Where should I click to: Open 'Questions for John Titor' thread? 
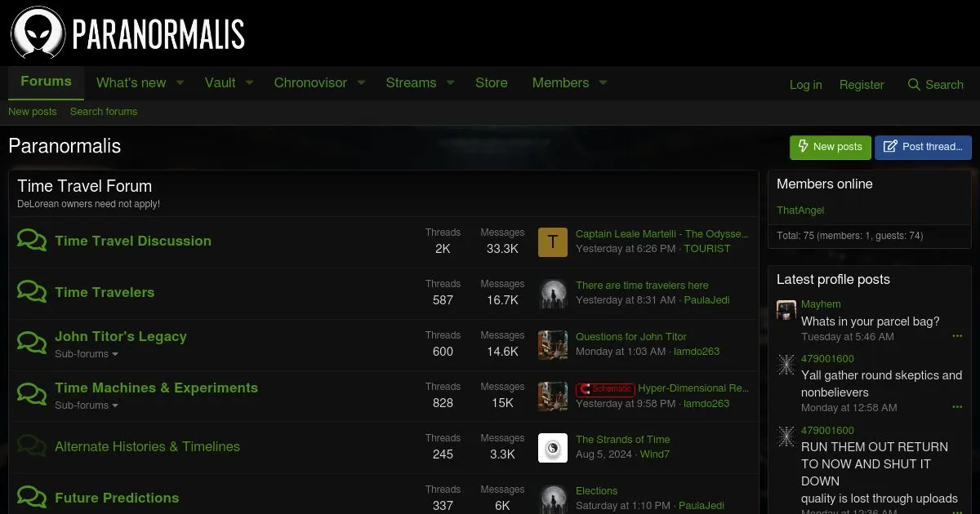click(631, 336)
